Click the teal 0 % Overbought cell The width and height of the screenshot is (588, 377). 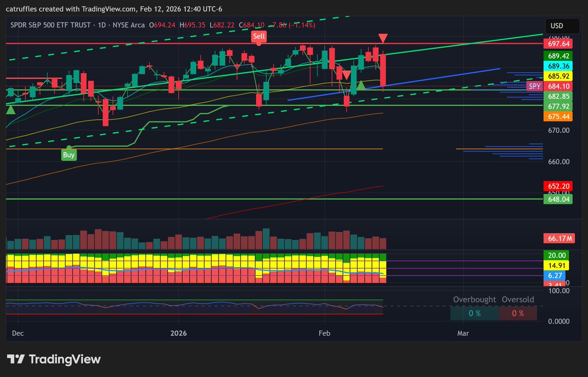474,313
